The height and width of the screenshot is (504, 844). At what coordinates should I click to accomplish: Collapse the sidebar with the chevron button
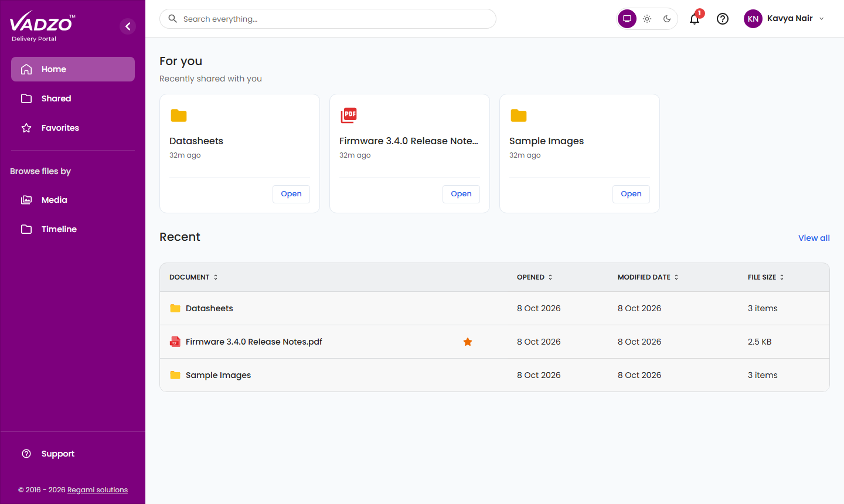tap(128, 26)
